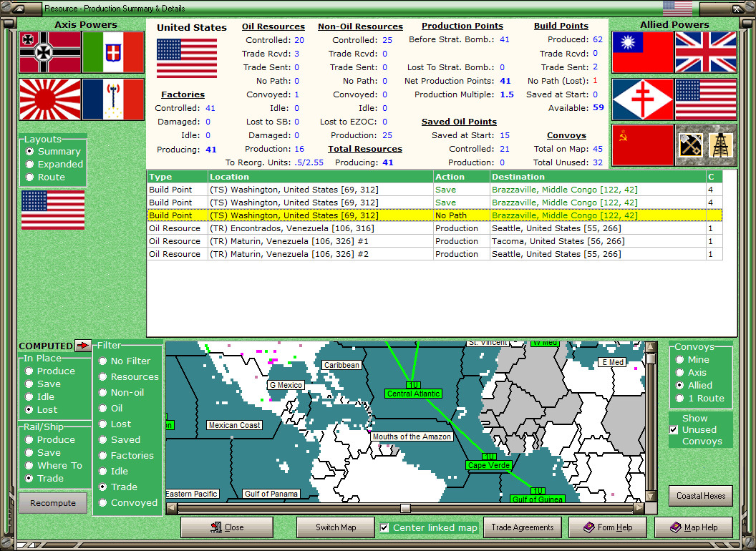Click the red arrow next to COMPUTED
The width and height of the screenshot is (756, 551).
83,345
